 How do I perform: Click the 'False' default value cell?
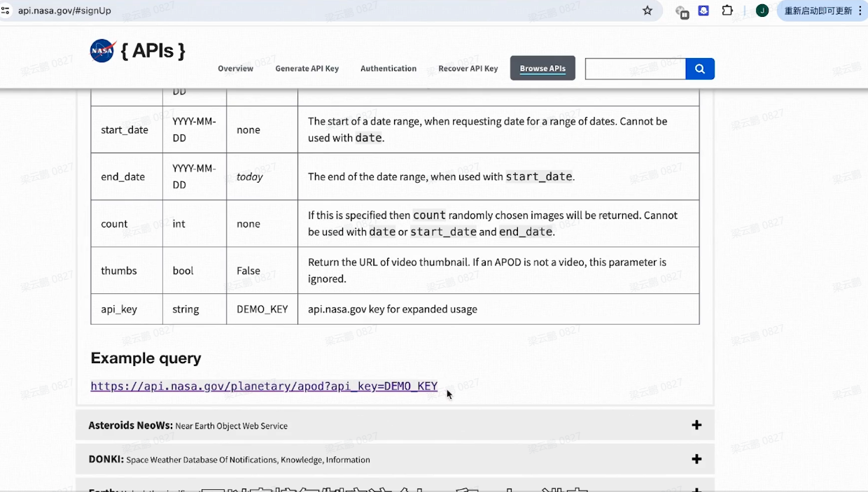point(262,271)
